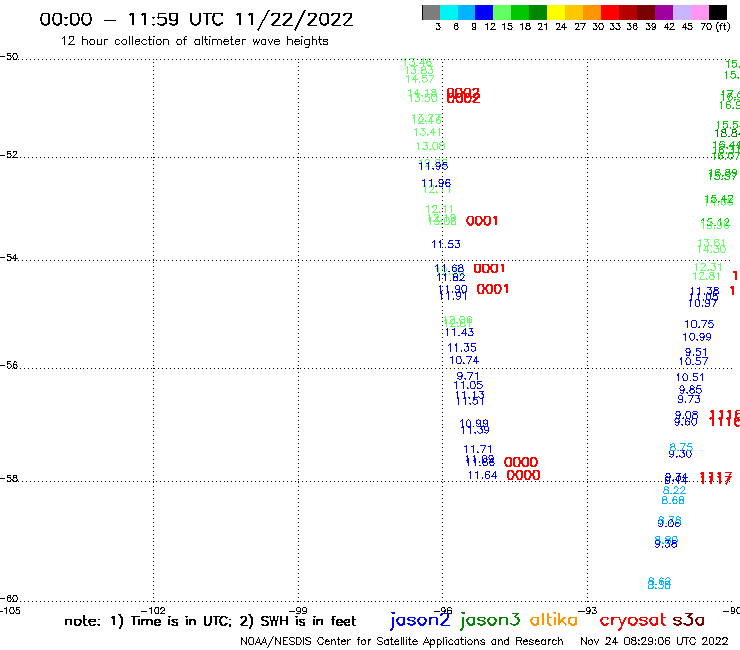
Task: Click the 'jason3' satellite legend label
Action: [x=490, y=620]
